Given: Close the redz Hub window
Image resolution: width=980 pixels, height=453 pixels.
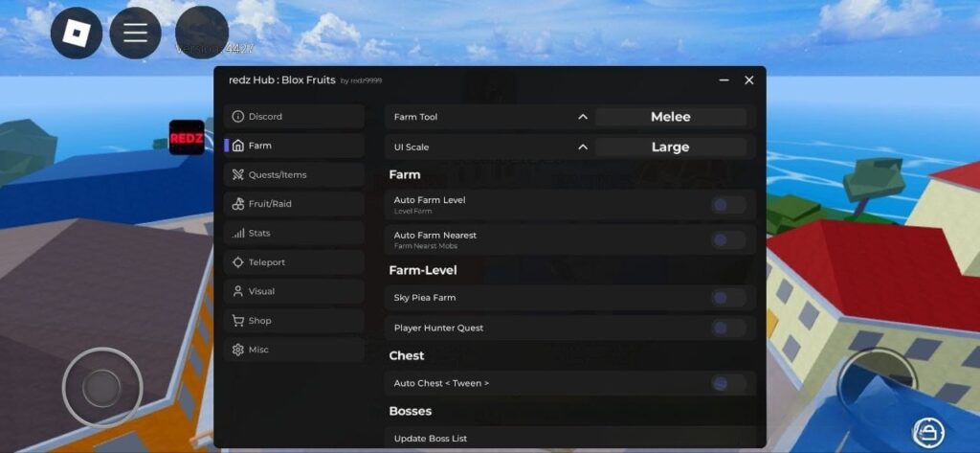Looking at the screenshot, I should (748, 80).
